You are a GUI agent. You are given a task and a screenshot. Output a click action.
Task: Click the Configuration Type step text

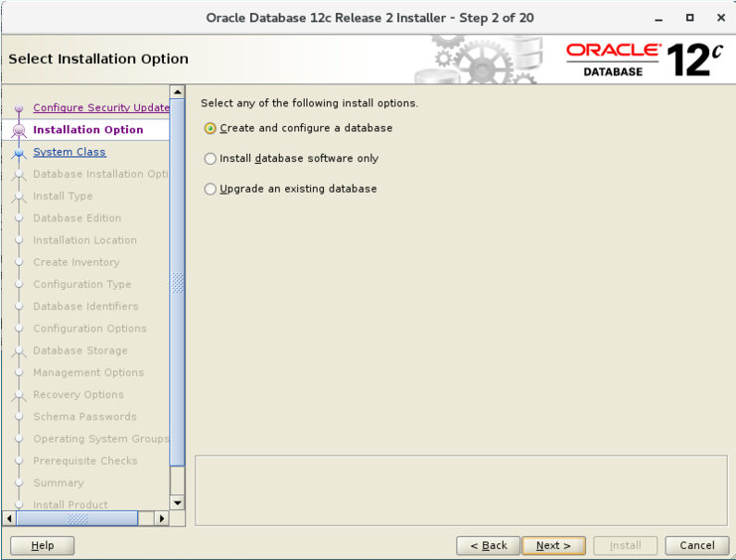click(x=82, y=284)
